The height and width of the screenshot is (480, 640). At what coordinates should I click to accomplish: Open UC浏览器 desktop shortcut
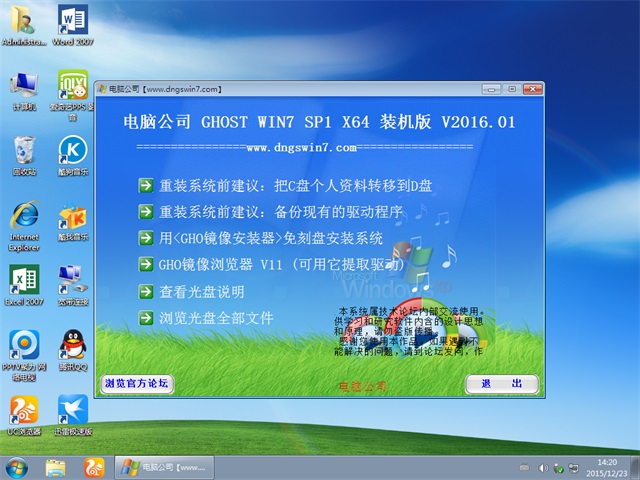tap(24, 416)
